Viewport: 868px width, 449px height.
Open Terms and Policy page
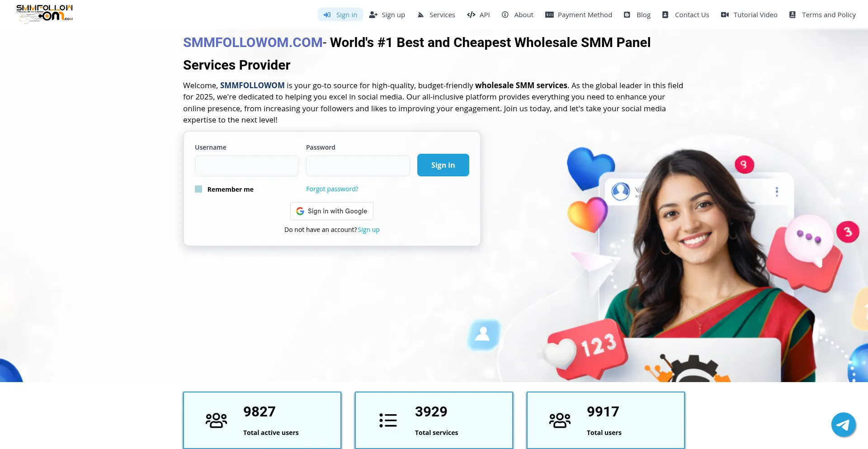[823, 15]
